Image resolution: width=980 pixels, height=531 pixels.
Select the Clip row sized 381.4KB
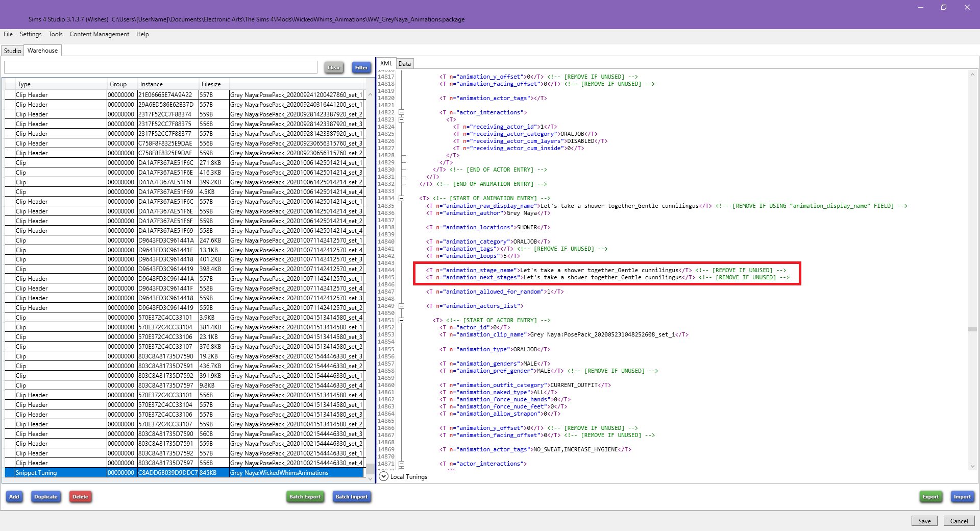point(184,327)
